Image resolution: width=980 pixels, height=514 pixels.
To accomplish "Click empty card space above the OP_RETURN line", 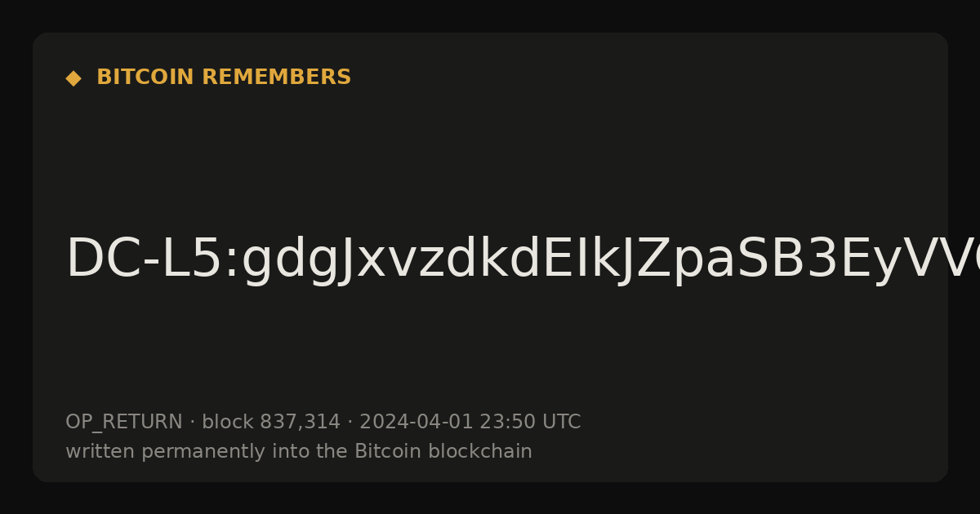I will point(490,351).
